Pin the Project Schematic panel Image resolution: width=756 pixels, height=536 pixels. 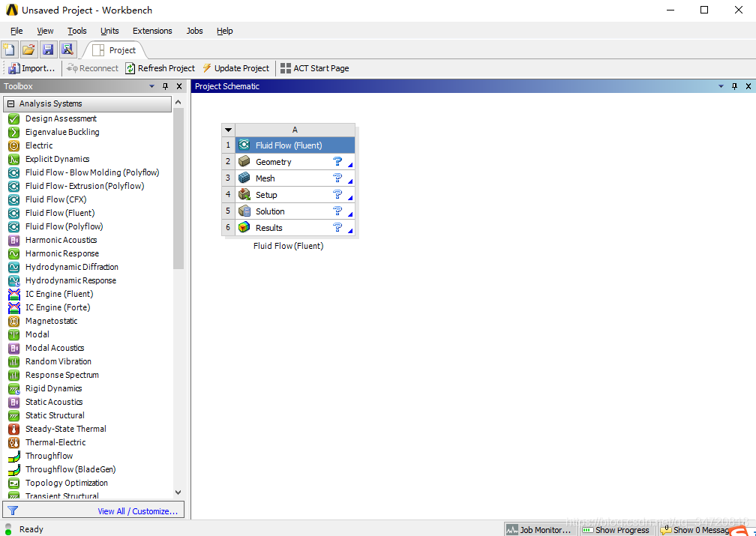tap(735, 86)
